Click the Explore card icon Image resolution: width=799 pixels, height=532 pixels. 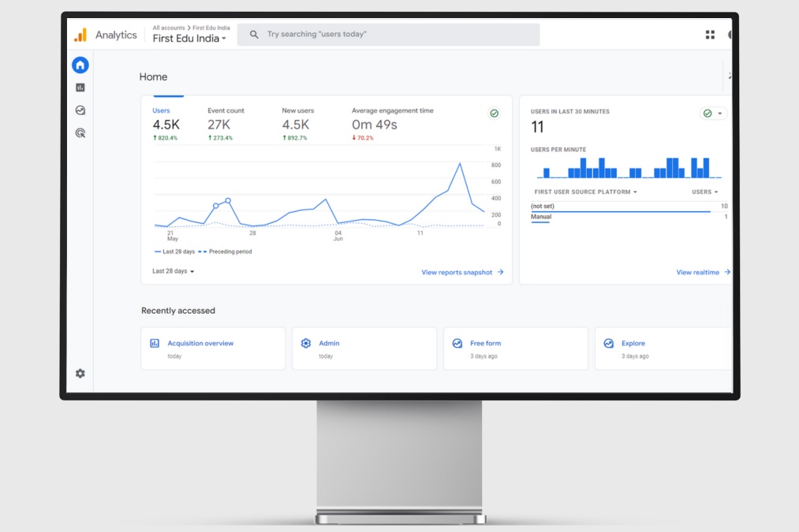pyautogui.click(x=608, y=343)
